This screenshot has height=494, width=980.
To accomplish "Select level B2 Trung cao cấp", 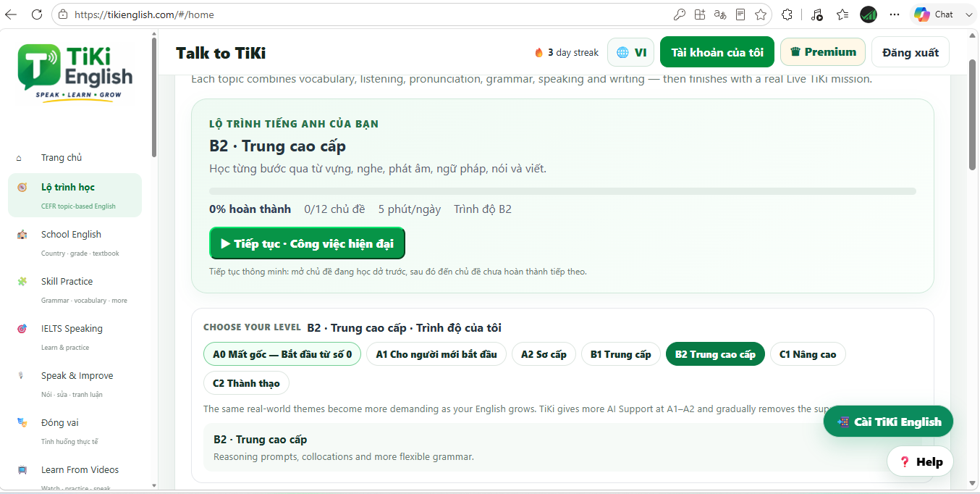I will (715, 354).
